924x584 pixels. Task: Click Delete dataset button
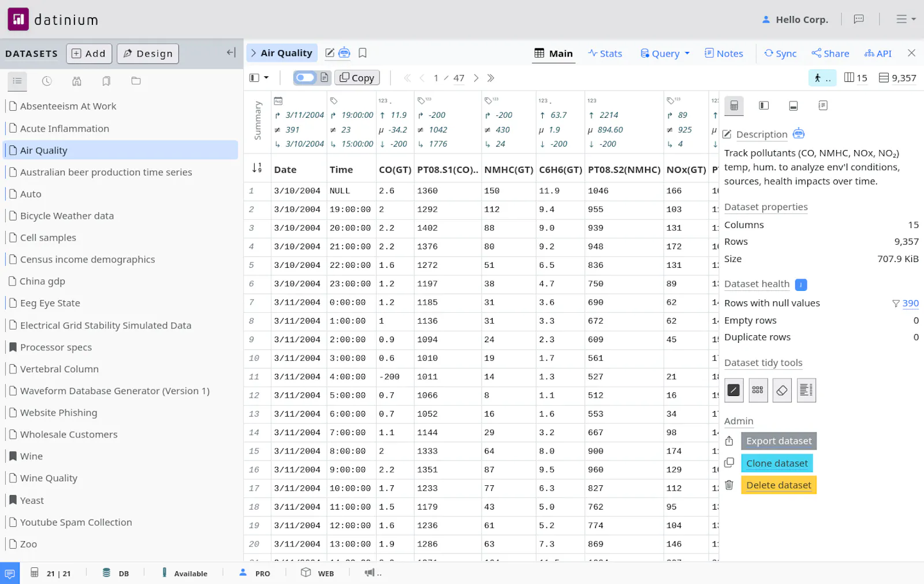(x=778, y=485)
